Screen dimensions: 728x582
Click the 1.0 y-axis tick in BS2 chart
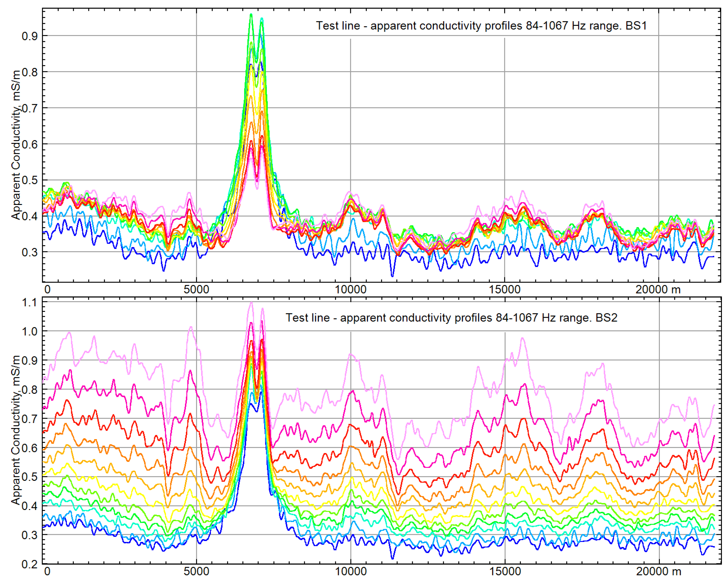30,332
